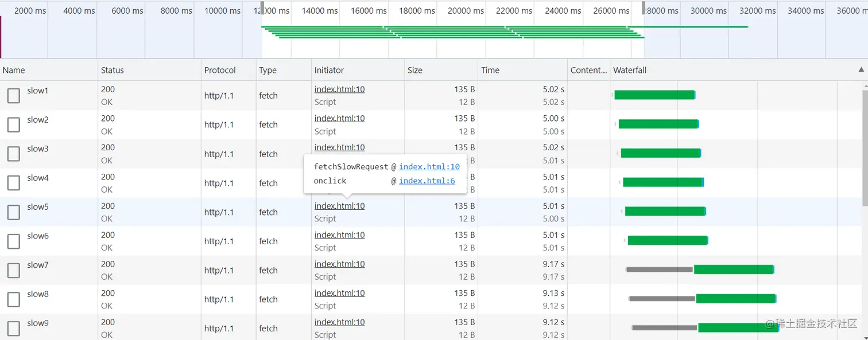
Task: Click the gray stalled bar for slow7
Action: [660, 269]
